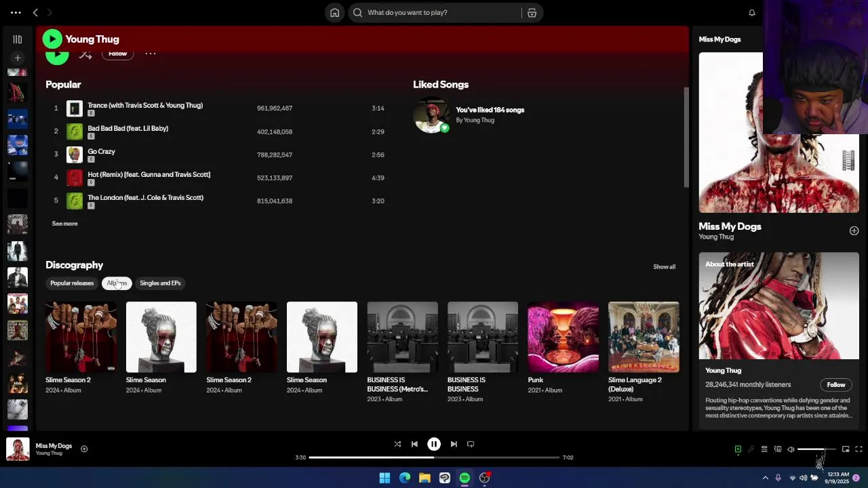
Task: Open the Go Crazy cover thumbnail
Action: (x=75, y=155)
